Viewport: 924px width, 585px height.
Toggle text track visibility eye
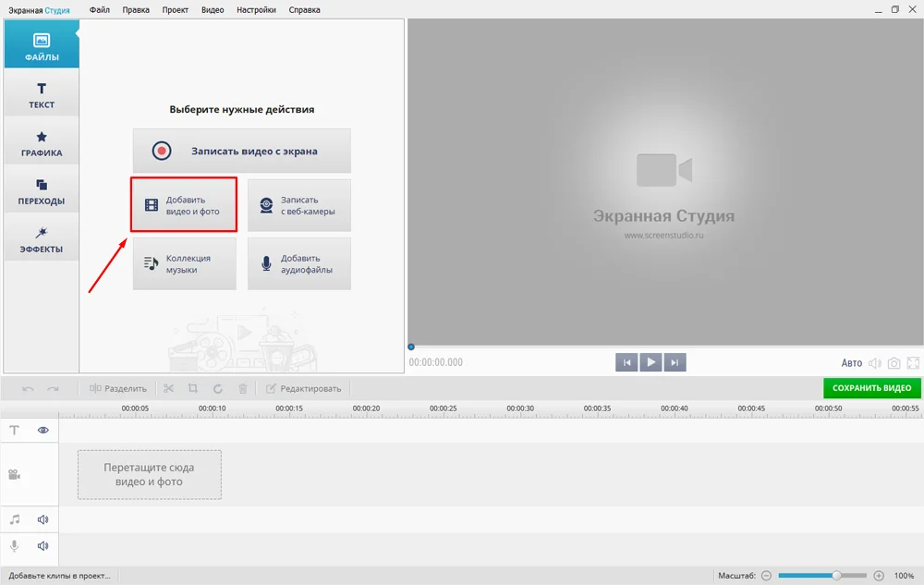tap(43, 430)
